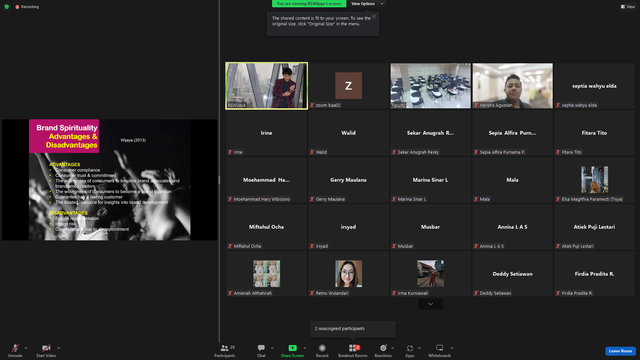Click the red Recording indicator
640x360 pixels.
click(x=27, y=7)
